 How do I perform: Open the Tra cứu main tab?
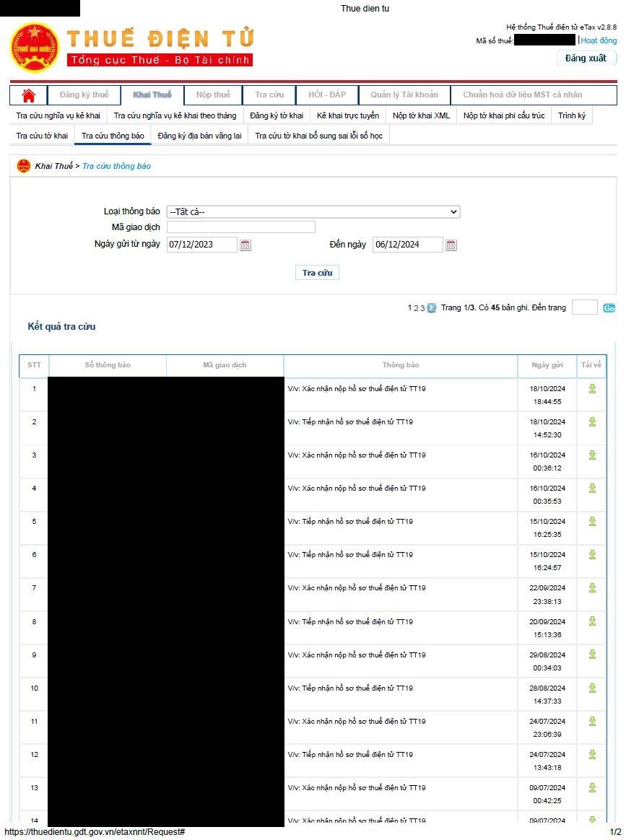point(269,95)
